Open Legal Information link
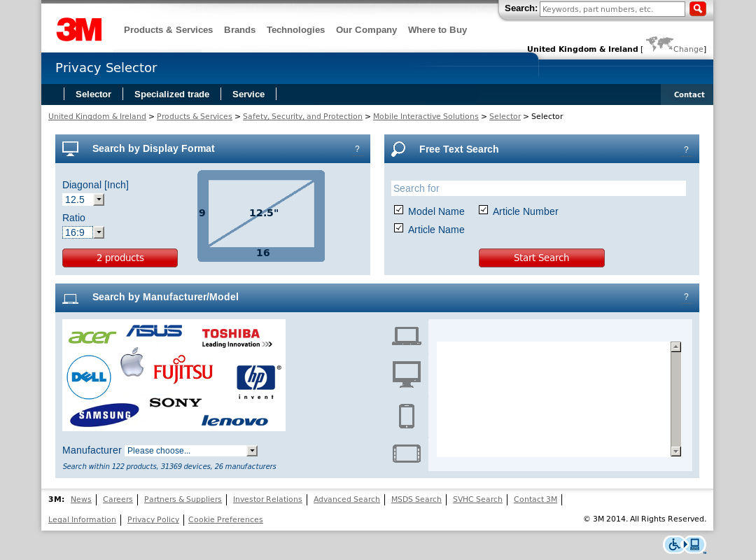The height and width of the screenshot is (560, 756). pyautogui.click(x=82, y=519)
